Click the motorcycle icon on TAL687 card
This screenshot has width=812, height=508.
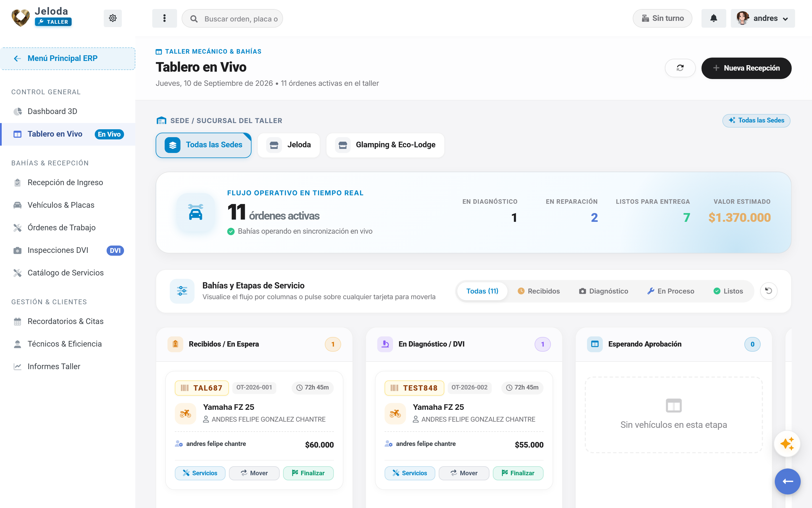(186, 413)
